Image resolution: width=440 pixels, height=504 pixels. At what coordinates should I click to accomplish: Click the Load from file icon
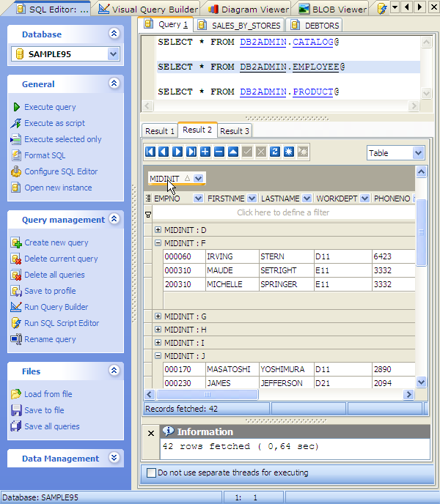[16, 394]
